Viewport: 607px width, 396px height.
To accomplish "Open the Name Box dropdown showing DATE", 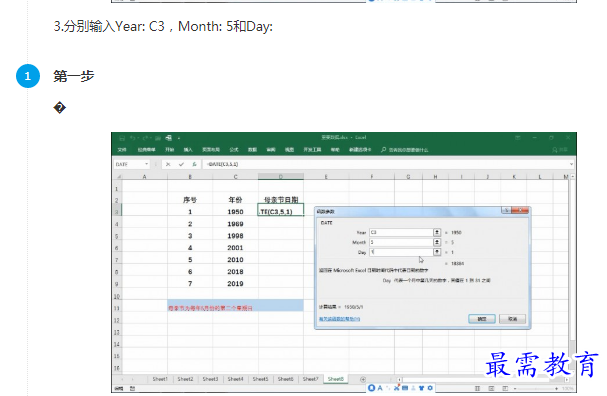I will [146, 164].
